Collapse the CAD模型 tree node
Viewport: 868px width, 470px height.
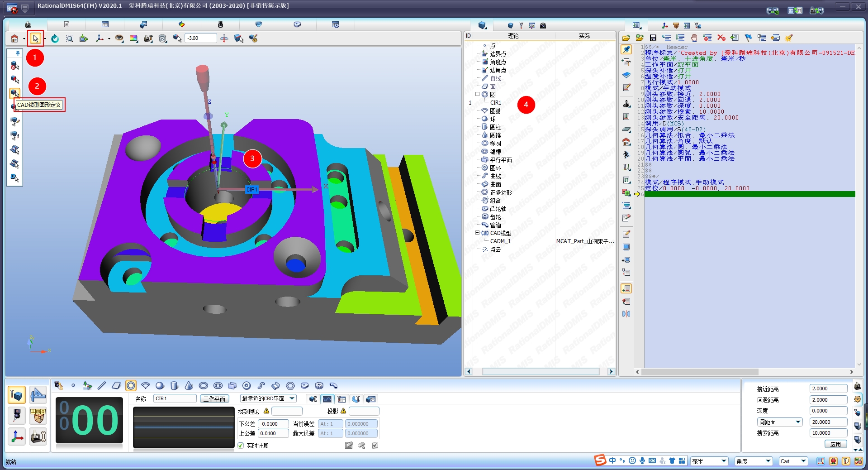pyautogui.click(x=477, y=233)
